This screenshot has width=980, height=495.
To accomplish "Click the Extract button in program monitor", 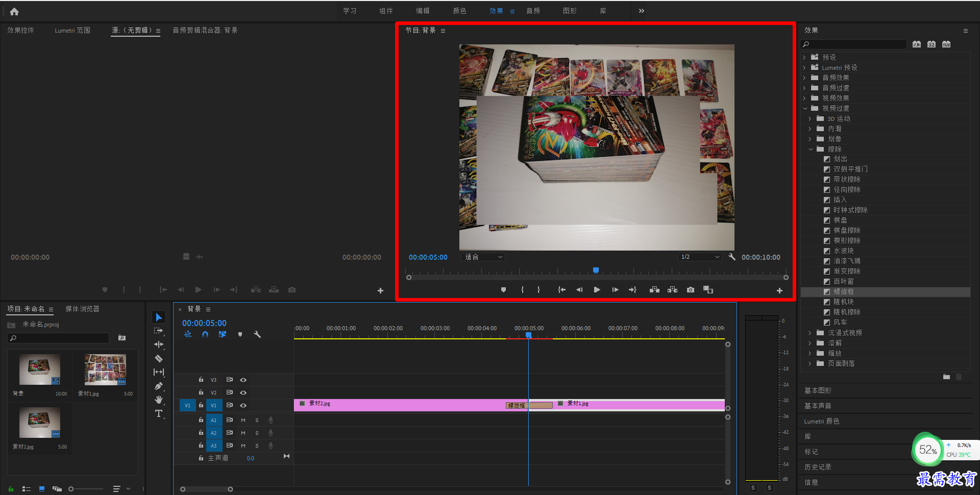I will click(x=673, y=290).
